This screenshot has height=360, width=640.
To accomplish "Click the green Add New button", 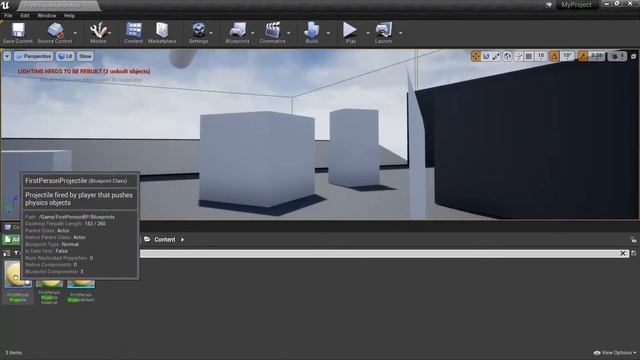I will (x=12, y=240).
